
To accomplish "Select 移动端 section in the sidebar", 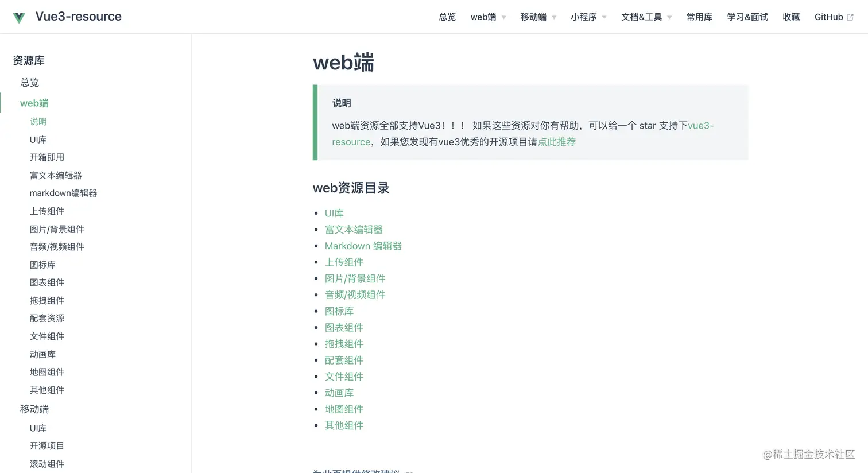I will click(x=34, y=409).
